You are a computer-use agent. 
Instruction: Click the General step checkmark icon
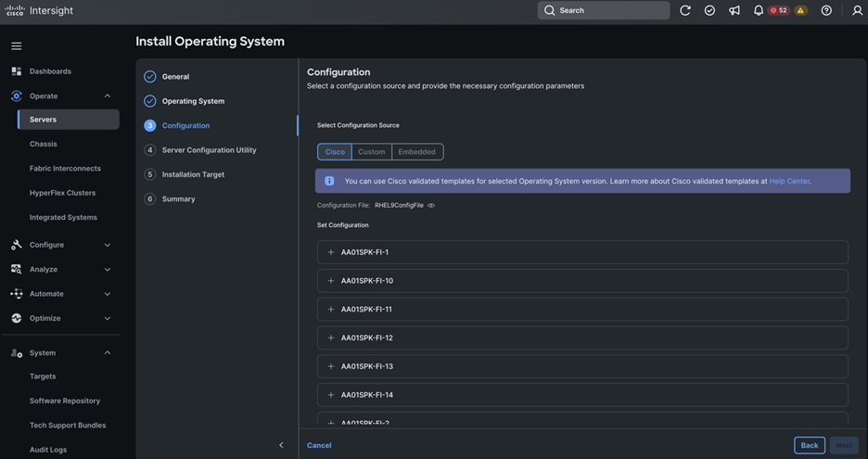point(150,76)
